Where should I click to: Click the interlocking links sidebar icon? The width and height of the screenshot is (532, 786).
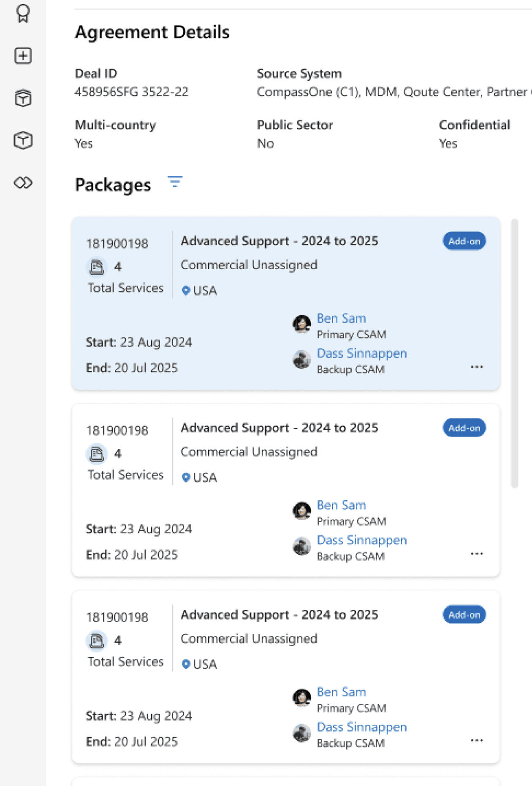click(23, 183)
